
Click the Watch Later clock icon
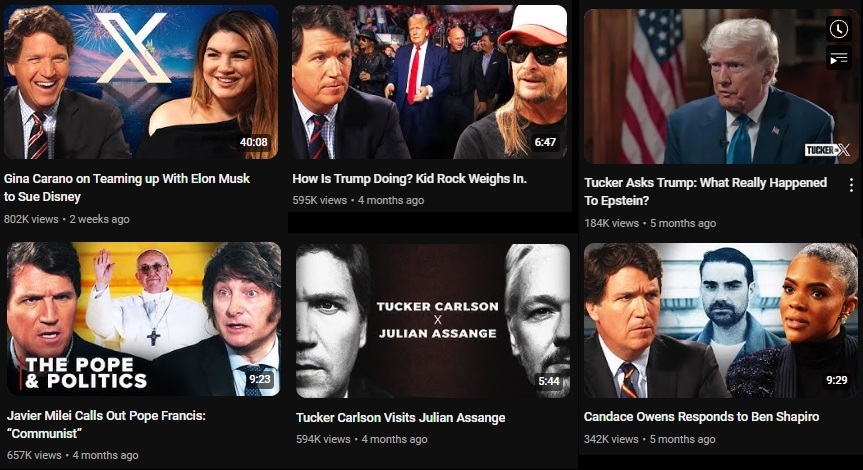(838, 29)
